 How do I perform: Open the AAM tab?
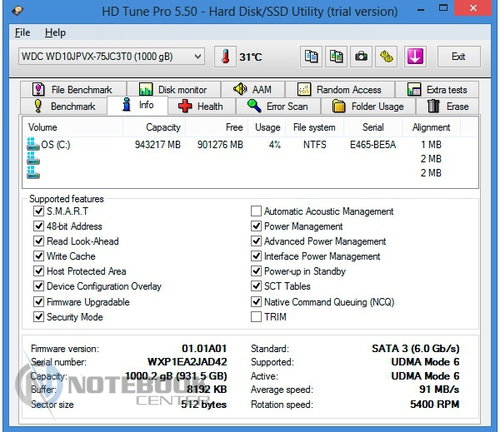point(253,89)
